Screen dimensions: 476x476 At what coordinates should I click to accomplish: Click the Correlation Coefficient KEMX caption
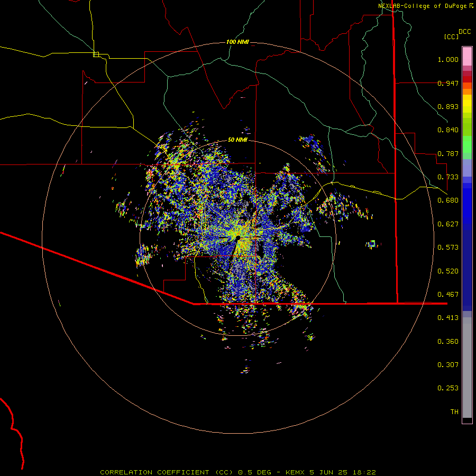point(238,472)
